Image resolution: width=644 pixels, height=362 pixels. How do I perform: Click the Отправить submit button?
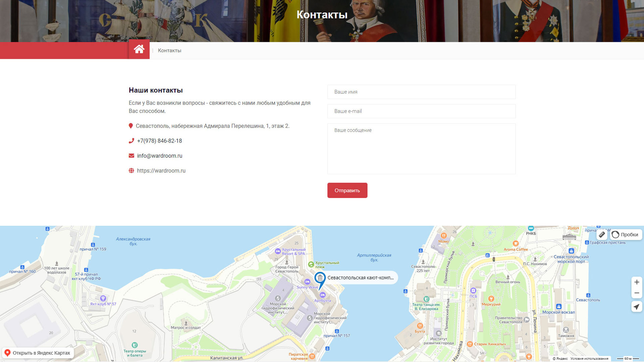(347, 190)
